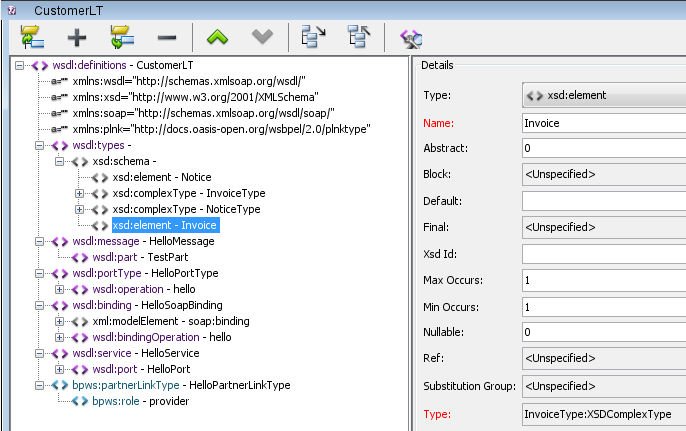686x431 pixels.
Task: Click the add child element folder icon
Action: 122,37
